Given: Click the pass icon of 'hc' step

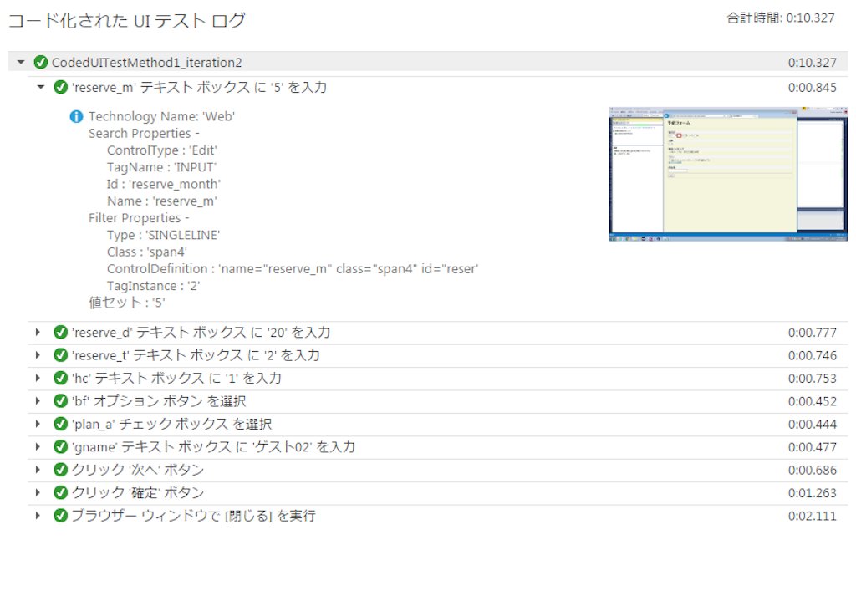Looking at the screenshot, I should [60, 378].
